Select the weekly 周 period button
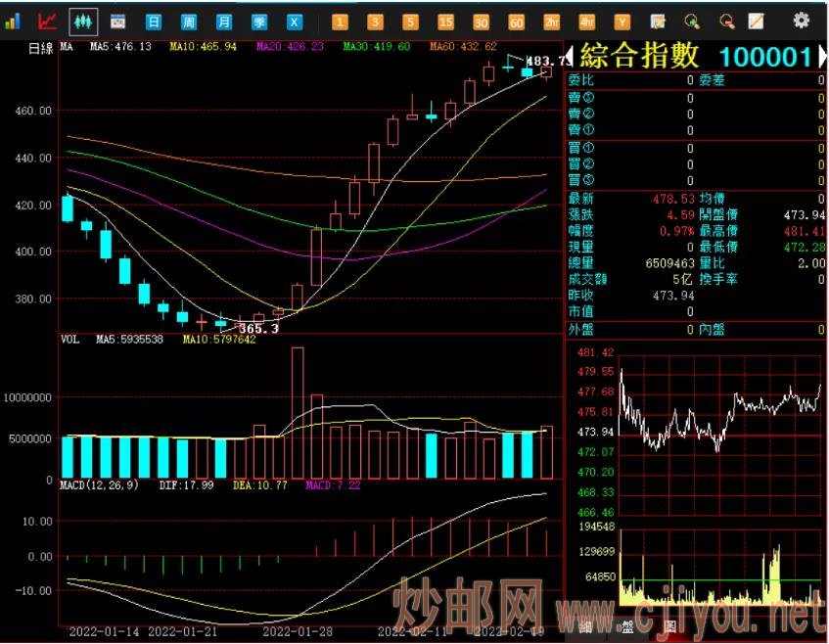The width and height of the screenshot is (829, 644). click(x=189, y=21)
